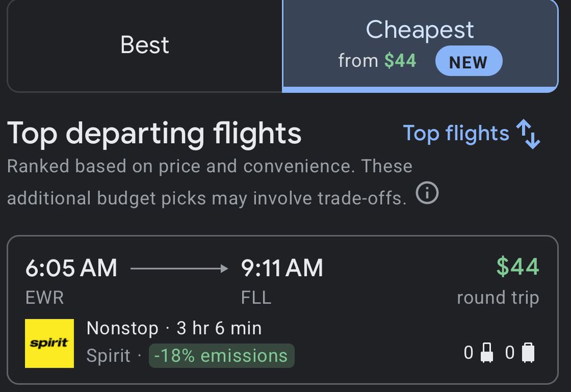Viewport: 571px width, 392px height.
Task: Click the flight route arrow
Action: (x=179, y=268)
